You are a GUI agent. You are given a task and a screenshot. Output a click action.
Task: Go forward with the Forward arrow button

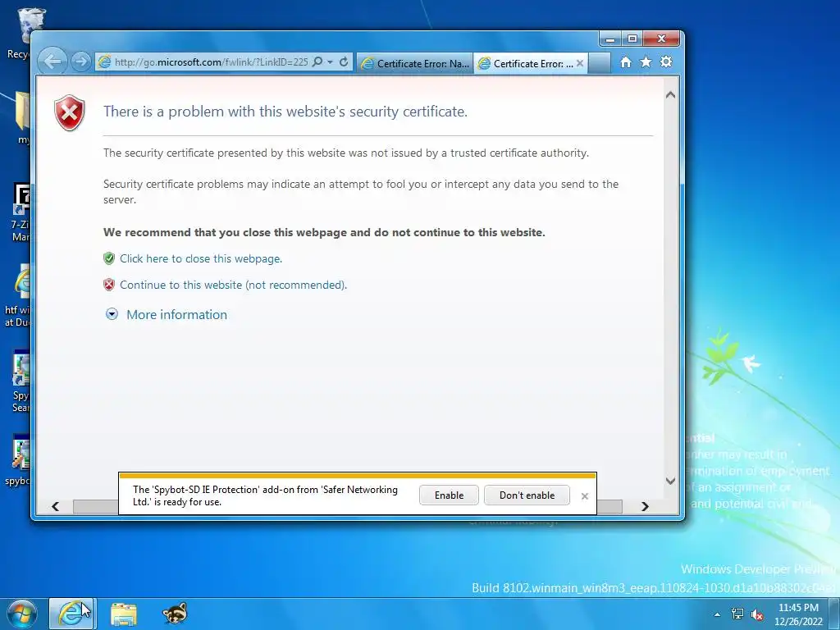click(x=80, y=62)
